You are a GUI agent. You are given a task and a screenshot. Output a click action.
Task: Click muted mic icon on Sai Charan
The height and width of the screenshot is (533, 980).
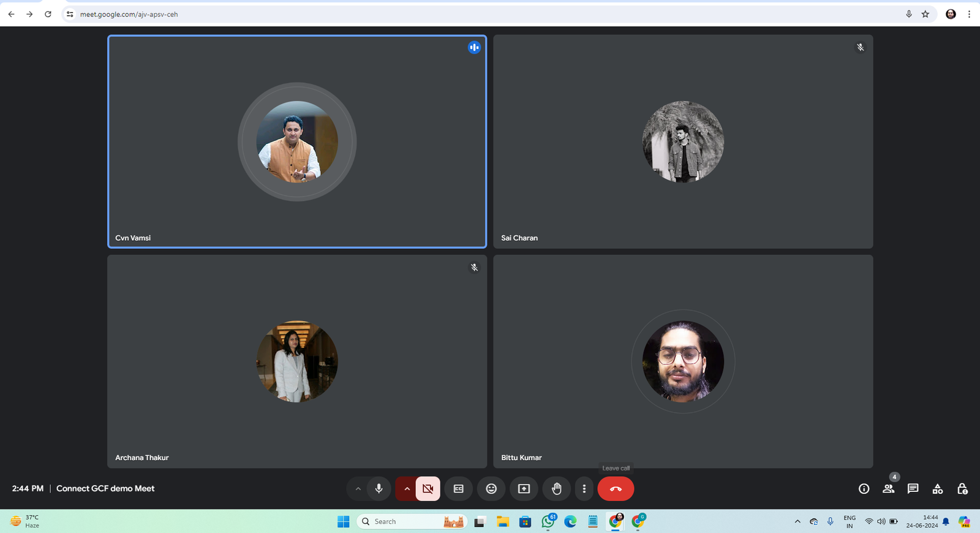pyautogui.click(x=861, y=47)
